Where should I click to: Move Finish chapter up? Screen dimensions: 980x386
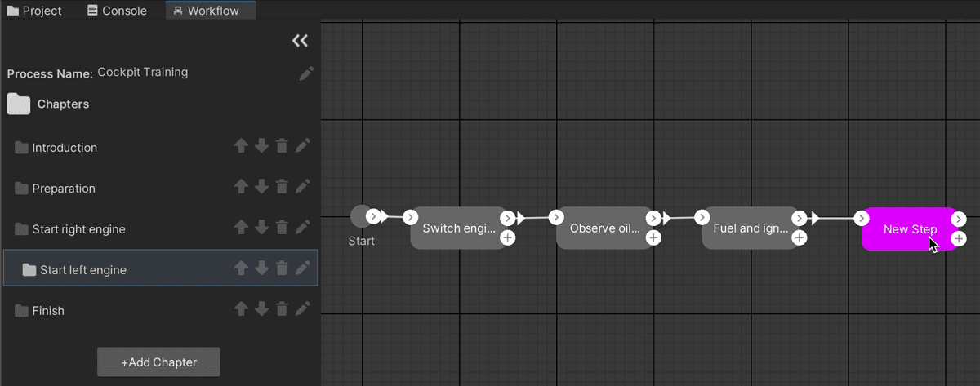coord(241,308)
